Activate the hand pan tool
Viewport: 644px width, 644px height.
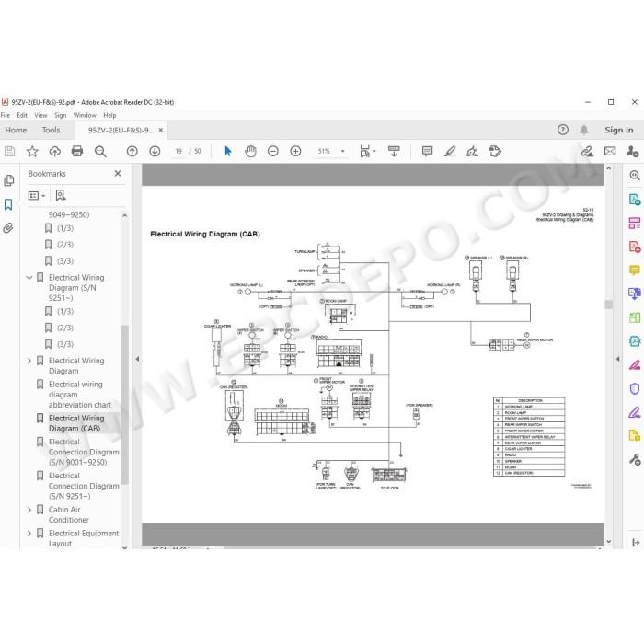pyautogui.click(x=250, y=152)
